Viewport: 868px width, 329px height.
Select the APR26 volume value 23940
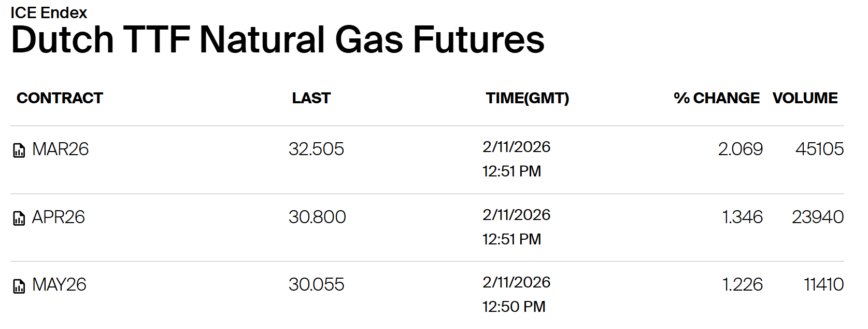(x=818, y=217)
